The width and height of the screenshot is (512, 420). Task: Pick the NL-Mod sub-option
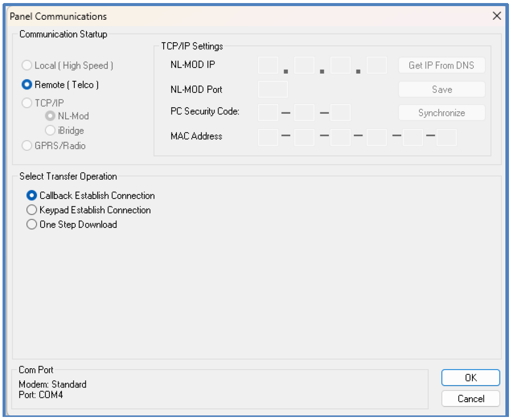pyautogui.click(x=50, y=116)
